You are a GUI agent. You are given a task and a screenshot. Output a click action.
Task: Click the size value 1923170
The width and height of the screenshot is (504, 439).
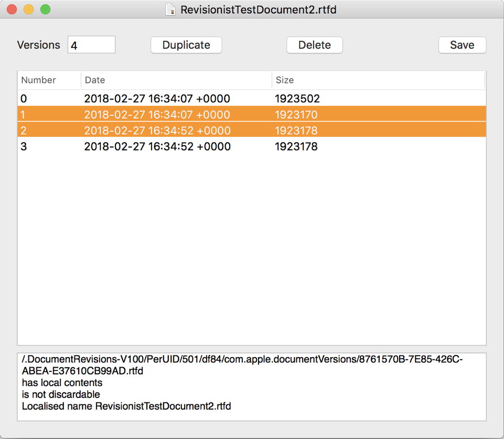tap(296, 114)
